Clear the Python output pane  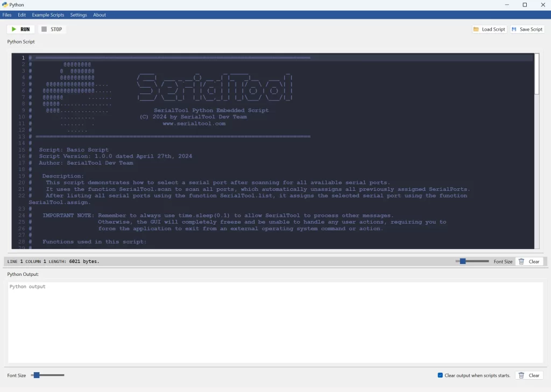[x=529, y=375]
